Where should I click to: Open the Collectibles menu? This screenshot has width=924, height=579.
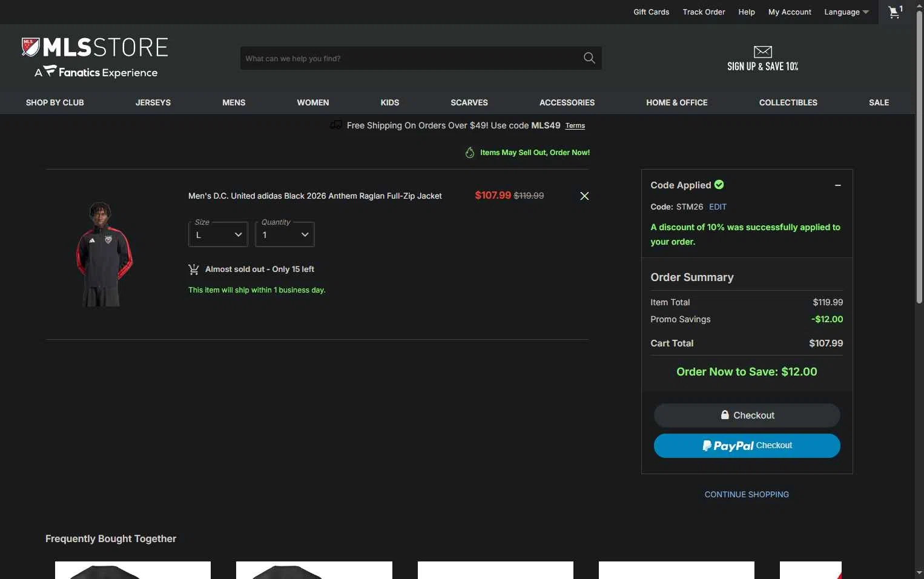[x=788, y=102]
